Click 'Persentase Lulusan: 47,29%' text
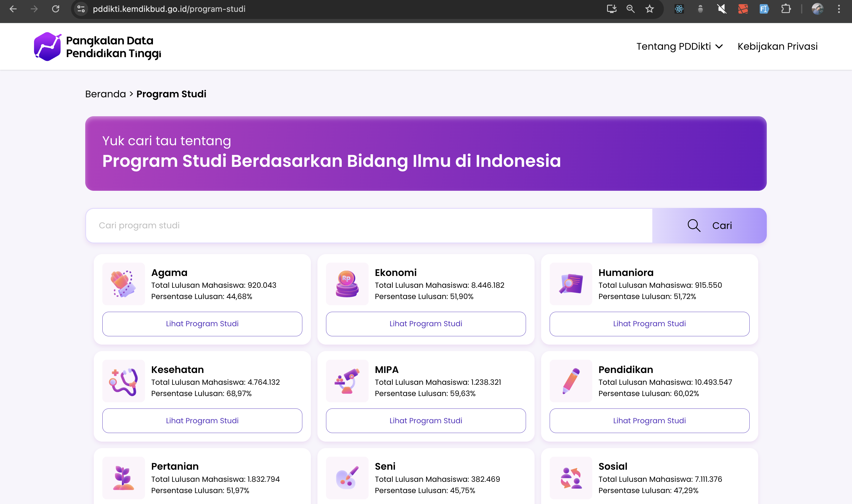 [648, 490]
